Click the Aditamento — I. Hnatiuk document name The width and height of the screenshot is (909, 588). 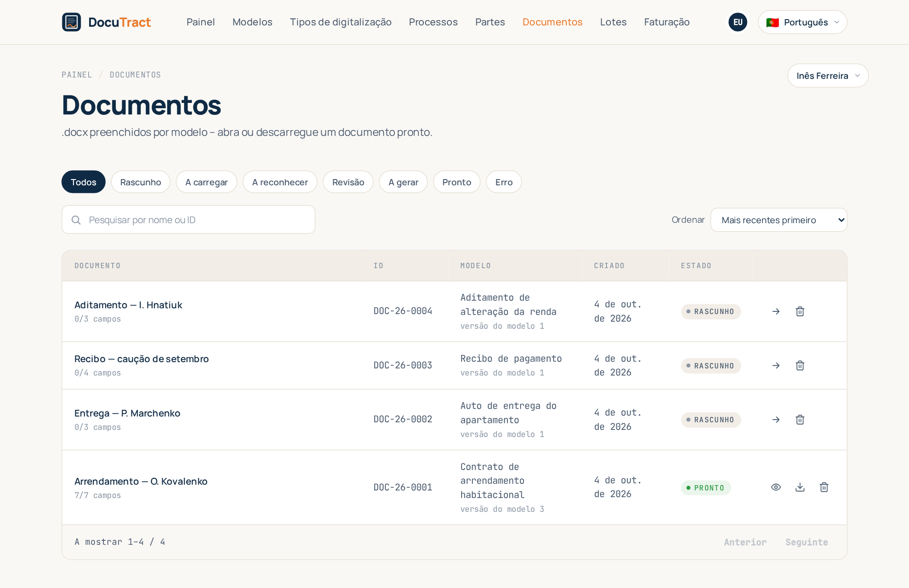click(x=128, y=305)
